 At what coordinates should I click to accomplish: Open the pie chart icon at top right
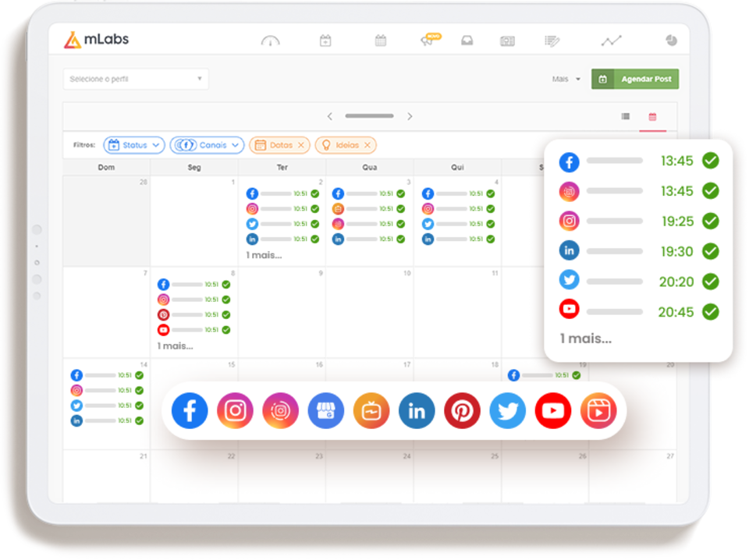671,41
